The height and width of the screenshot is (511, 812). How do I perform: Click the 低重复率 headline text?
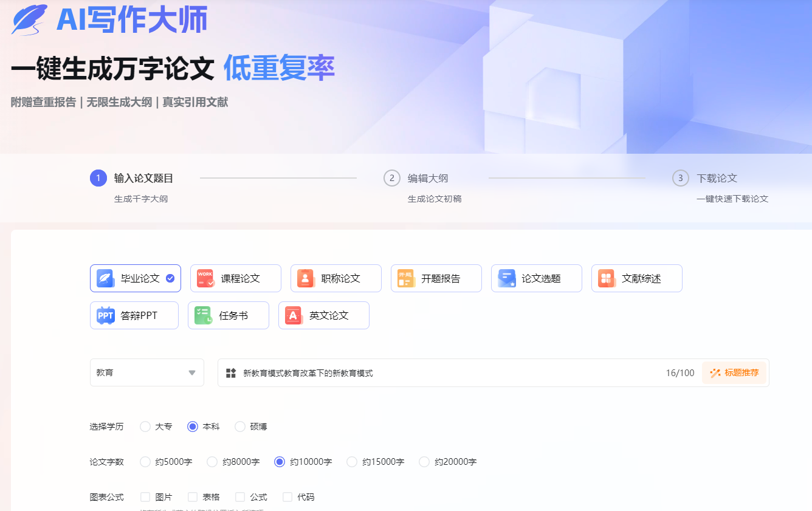click(279, 68)
